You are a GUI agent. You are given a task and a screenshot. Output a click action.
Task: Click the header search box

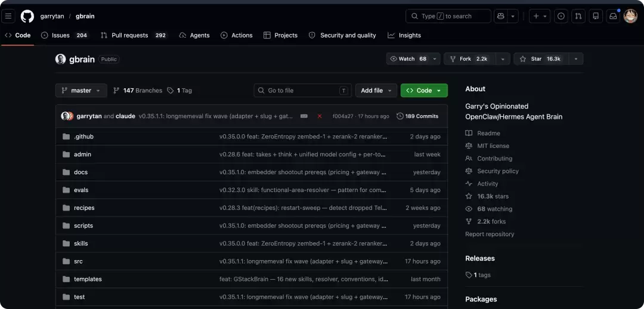tap(448, 16)
